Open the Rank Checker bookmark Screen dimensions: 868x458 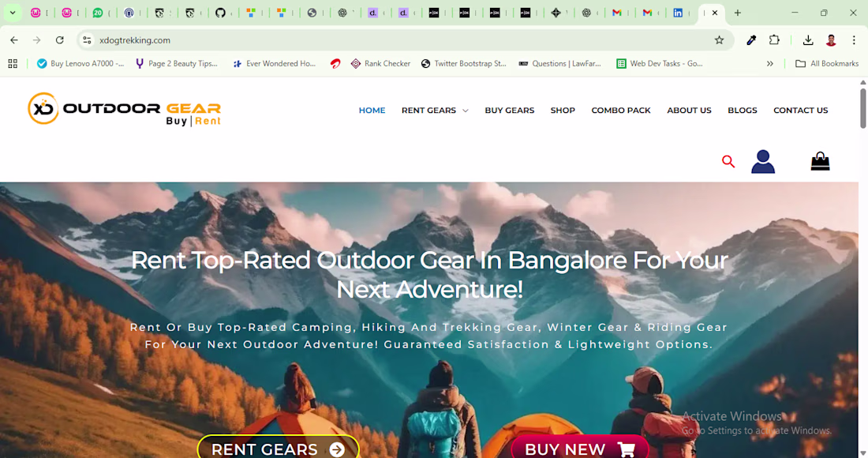click(381, 64)
